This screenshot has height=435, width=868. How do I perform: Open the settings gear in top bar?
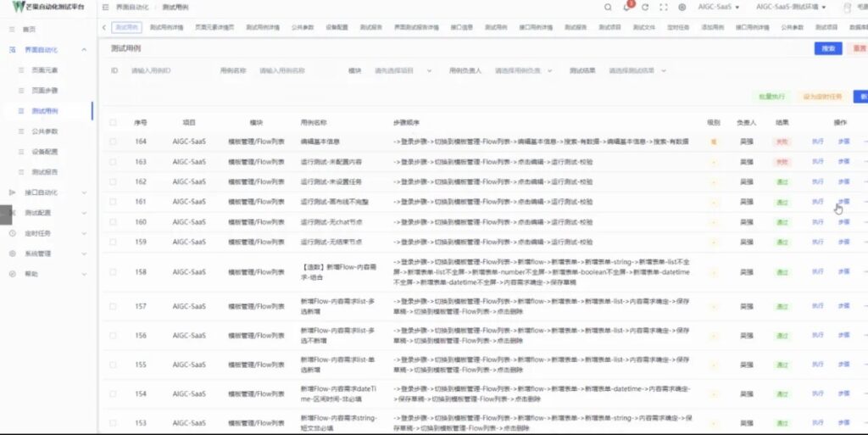(682, 7)
